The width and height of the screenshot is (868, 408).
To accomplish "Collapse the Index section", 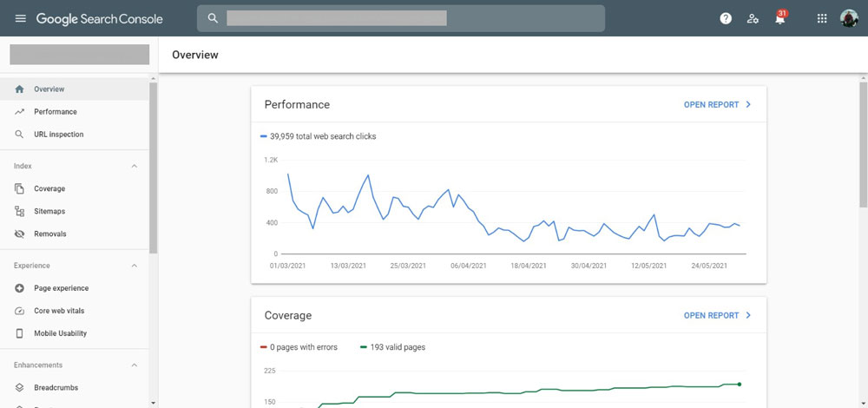I will [x=134, y=166].
